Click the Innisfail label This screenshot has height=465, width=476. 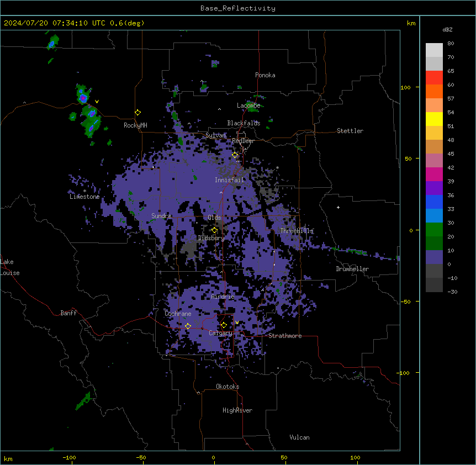click(229, 180)
